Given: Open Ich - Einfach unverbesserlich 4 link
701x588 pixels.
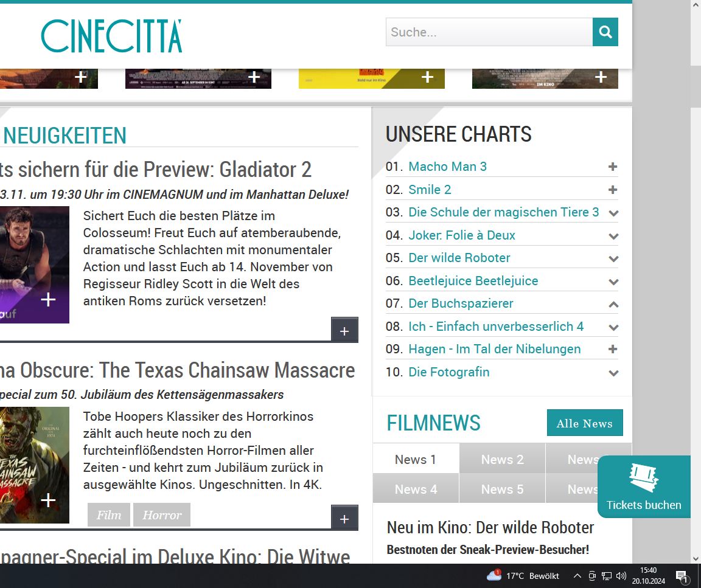Looking at the screenshot, I should (x=497, y=326).
